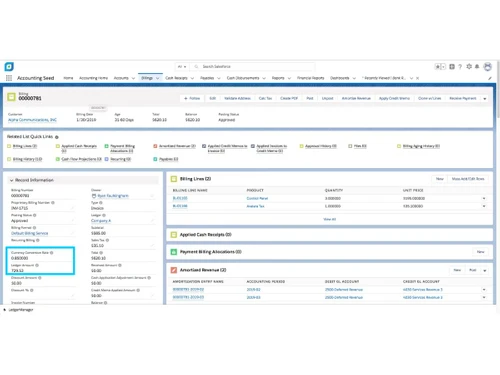The image size is (500, 375).
Task: Click the Discount Amount info icon
Action: tap(40, 278)
